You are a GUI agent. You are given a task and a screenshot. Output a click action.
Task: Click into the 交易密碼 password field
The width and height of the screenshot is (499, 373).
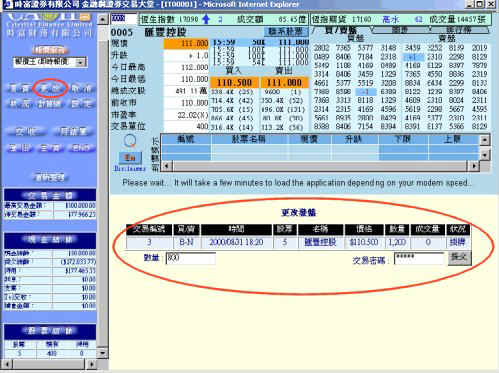coord(419,258)
